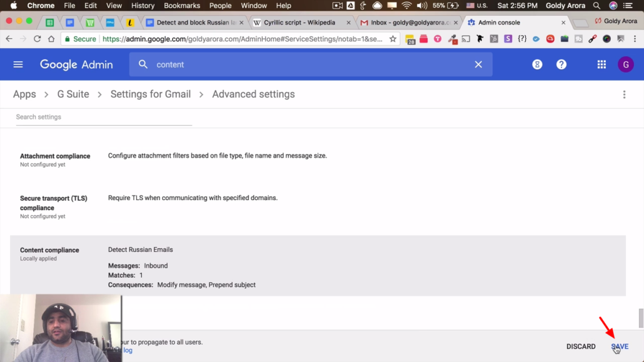This screenshot has width=644, height=362.
Task: Click the 'log' link in footer
Action: 128,351
